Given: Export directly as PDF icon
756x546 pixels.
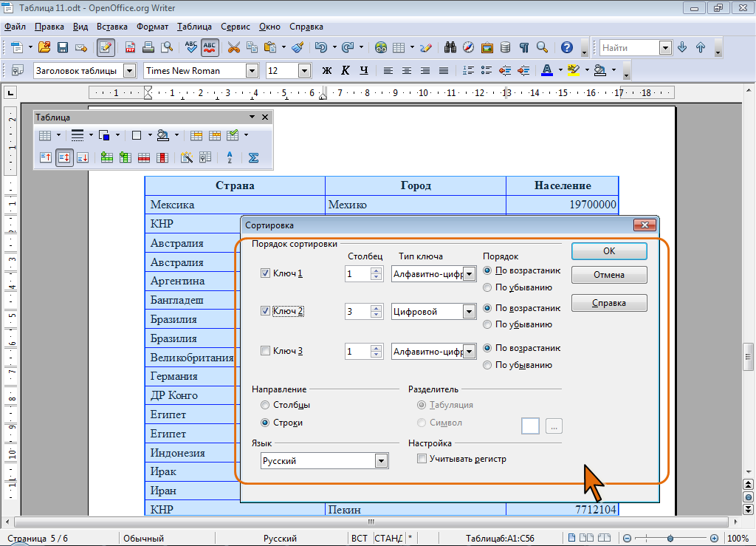Looking at the screenshot, I should (130, 47).
